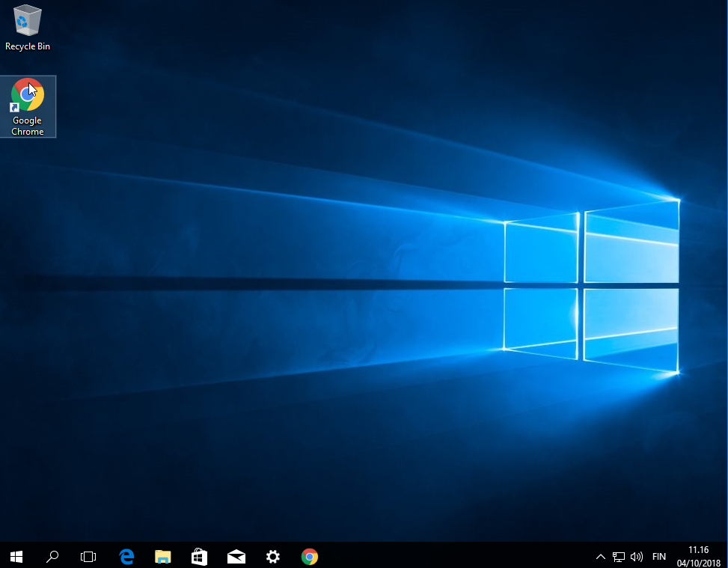
Task: Open Microsoft Store from the taskbar
Action: click(x=199, y=556)
